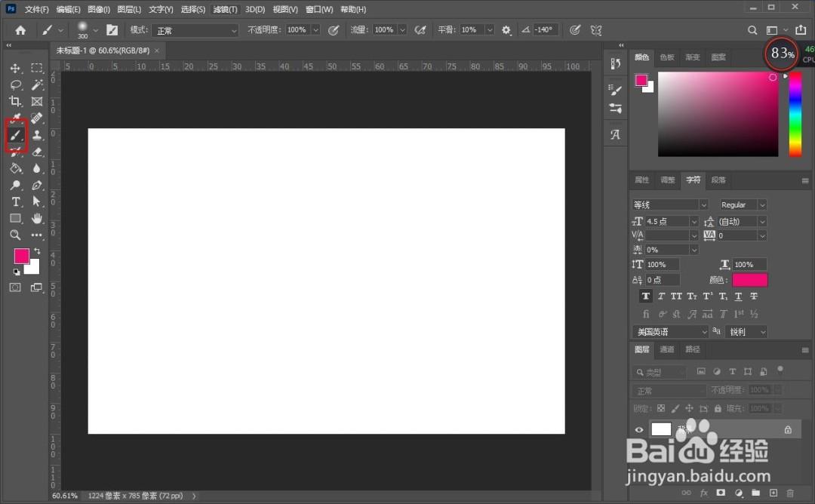815x504 pixels.
Task: Toggle pressure for size
Action: 575,30
